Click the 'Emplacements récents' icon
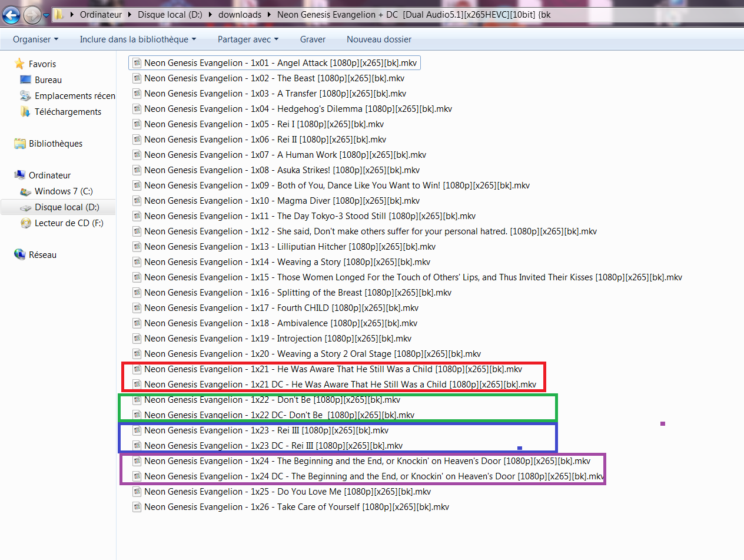The image size is (744, 560). [x=25, y=95]
